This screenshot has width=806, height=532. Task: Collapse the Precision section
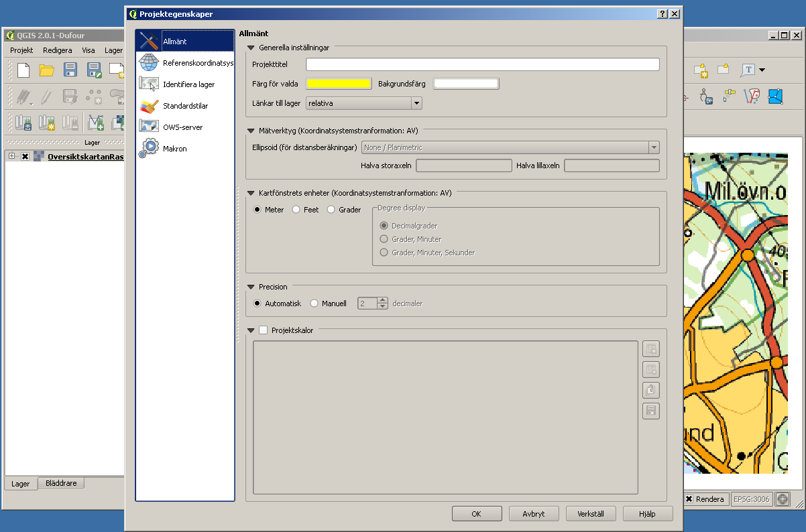tap(251, 287)
